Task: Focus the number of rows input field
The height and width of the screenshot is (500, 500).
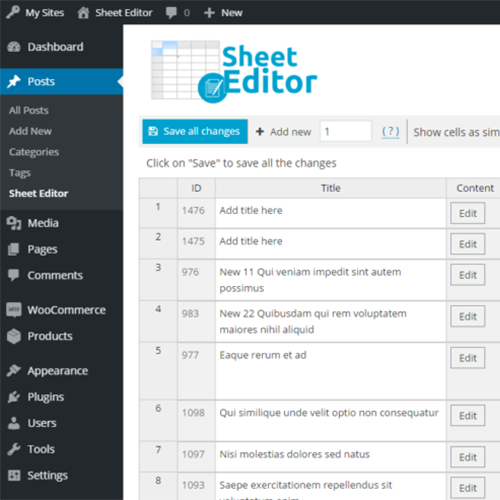Action: [x=346, y=131]
